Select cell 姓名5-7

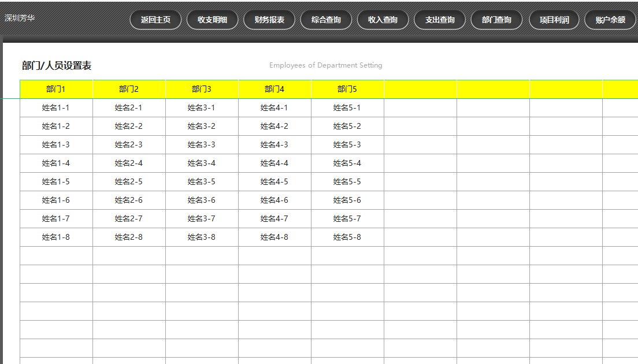coord(347,219)
